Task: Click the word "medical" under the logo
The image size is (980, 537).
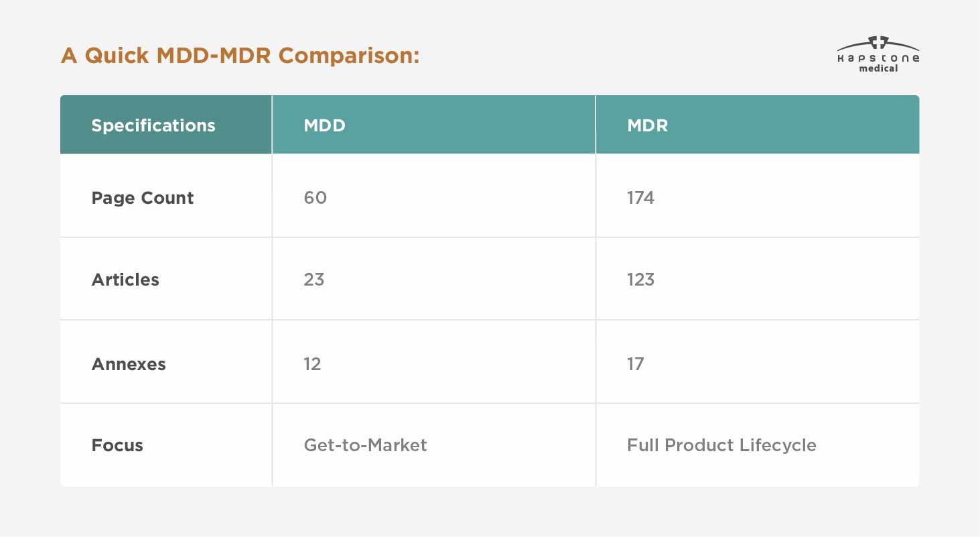Action: [x=878, y=68]
